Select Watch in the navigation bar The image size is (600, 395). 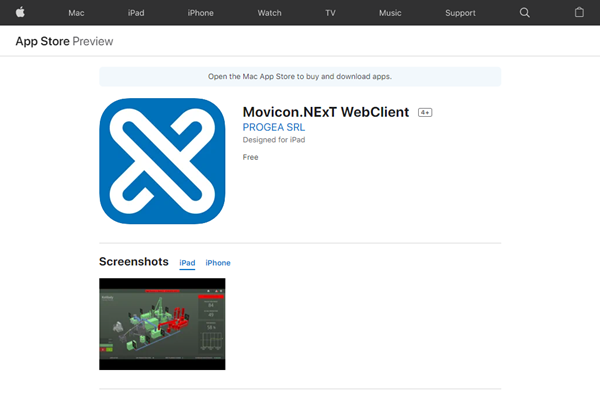pos(269,13)
